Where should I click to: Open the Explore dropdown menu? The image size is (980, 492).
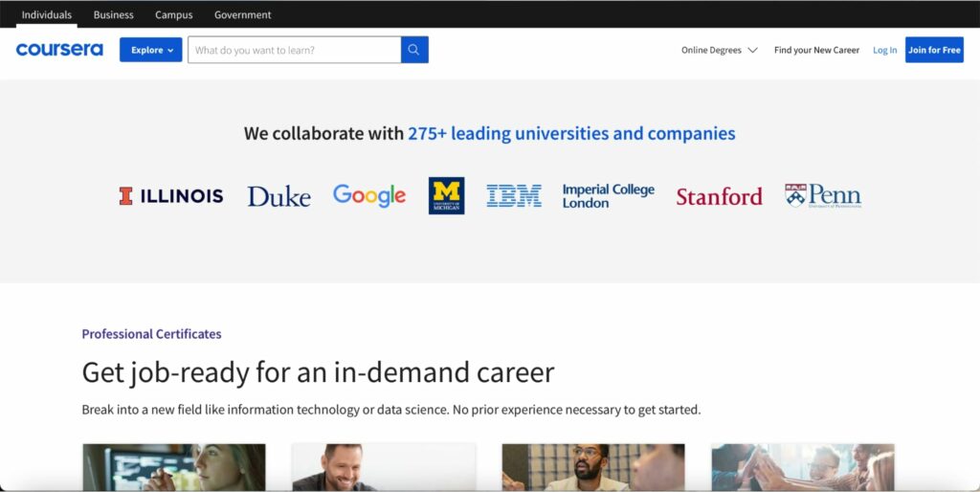pos(151,50)
